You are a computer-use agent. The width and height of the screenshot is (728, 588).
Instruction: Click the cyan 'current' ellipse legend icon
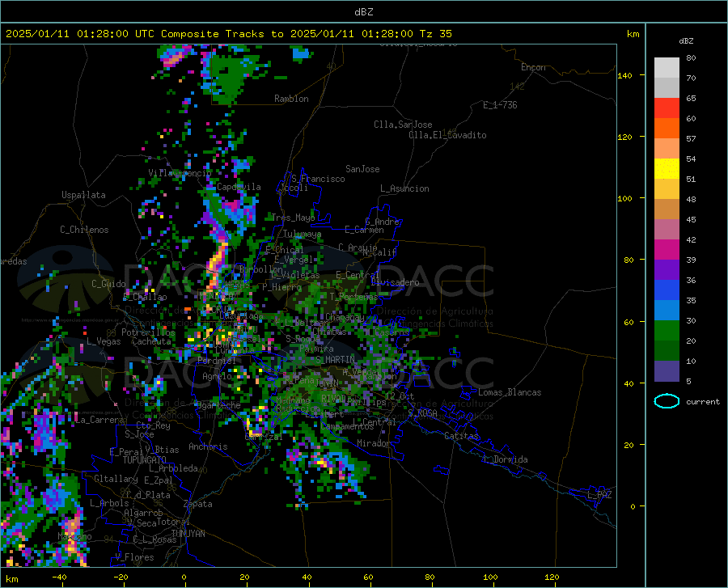coord(667,401)
